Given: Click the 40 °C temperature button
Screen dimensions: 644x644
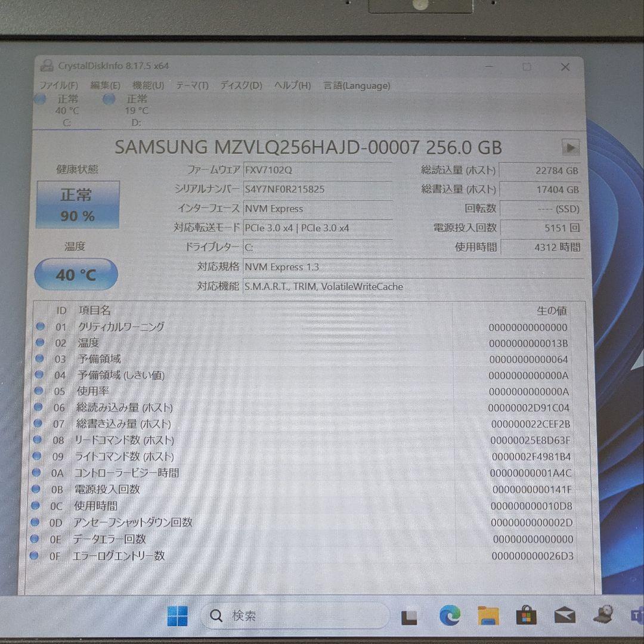Looking at the screenshot, I should pos(76,274).
